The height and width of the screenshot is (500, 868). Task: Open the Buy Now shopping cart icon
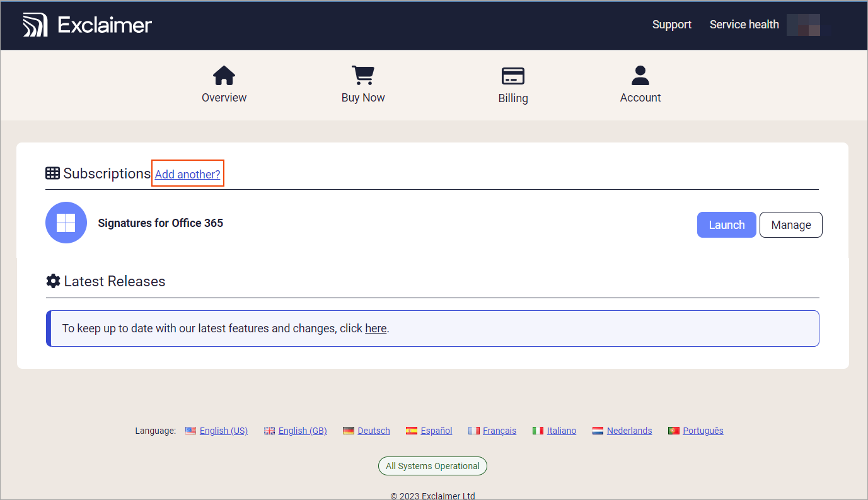tap(362, 75)
